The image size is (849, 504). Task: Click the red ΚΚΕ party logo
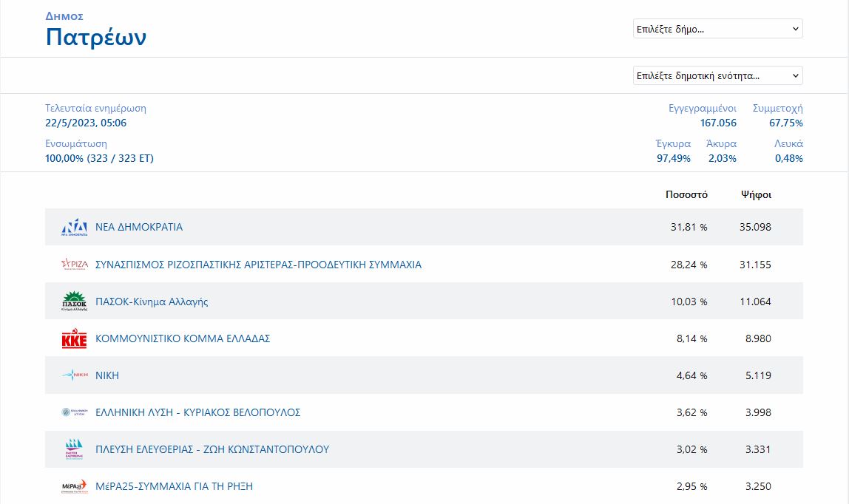point(74,339)
